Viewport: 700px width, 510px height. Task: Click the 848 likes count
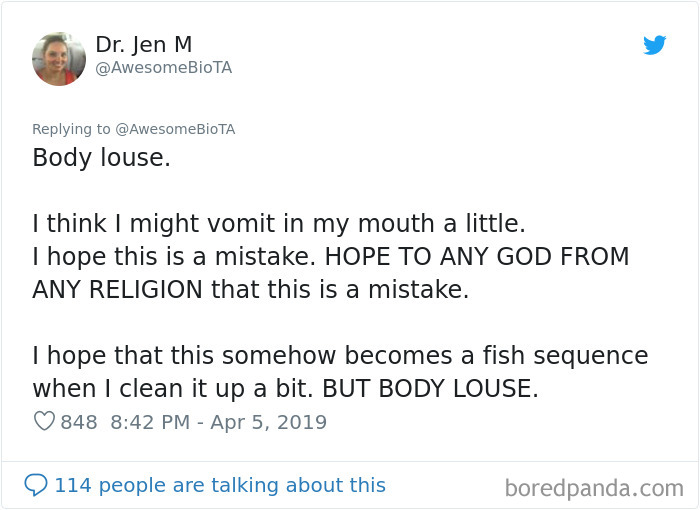tap(79, 422)
